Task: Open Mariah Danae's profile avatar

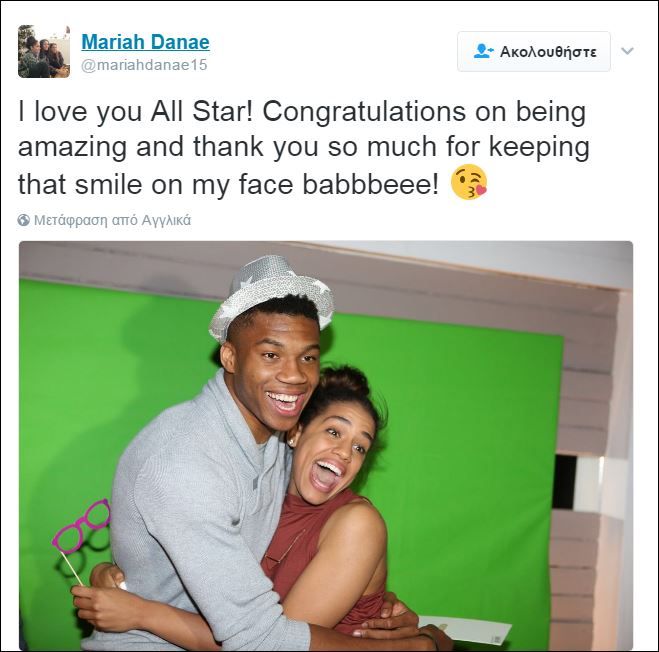Action: click(44, 51)
